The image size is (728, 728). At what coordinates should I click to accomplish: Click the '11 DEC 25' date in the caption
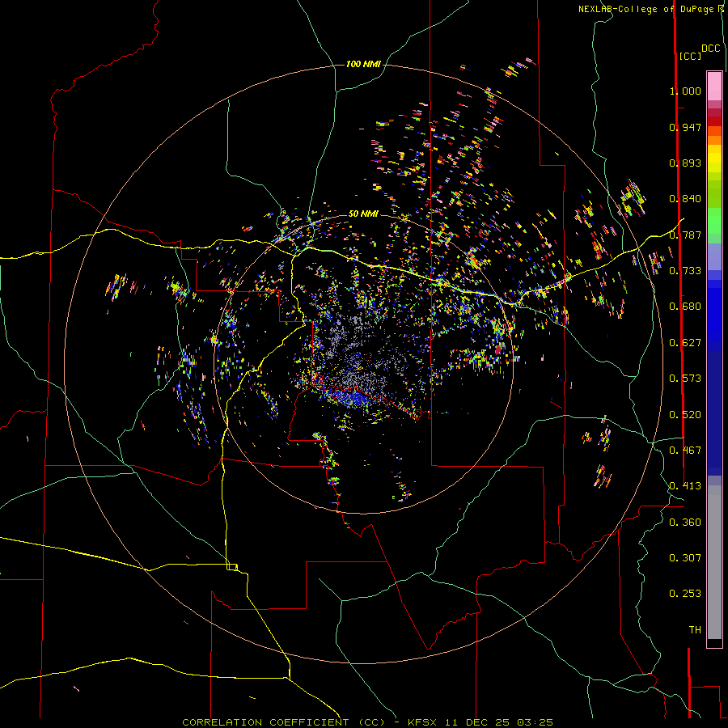point(477,722)
